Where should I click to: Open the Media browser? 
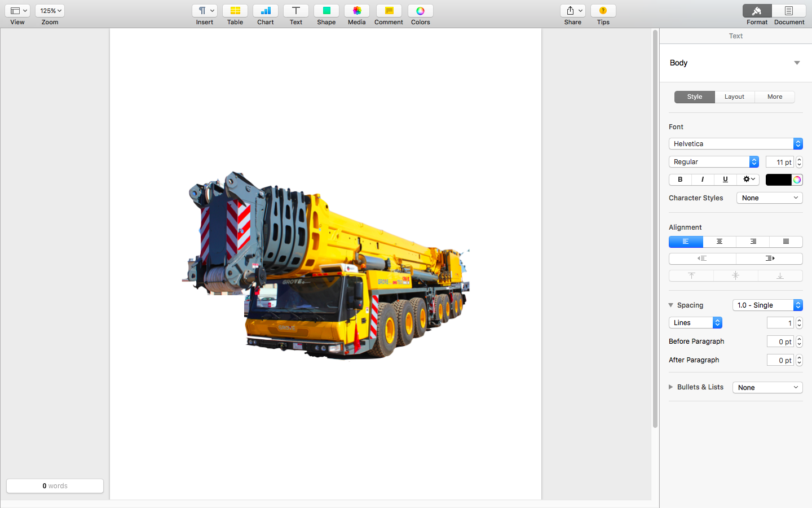tap(356, 10)
